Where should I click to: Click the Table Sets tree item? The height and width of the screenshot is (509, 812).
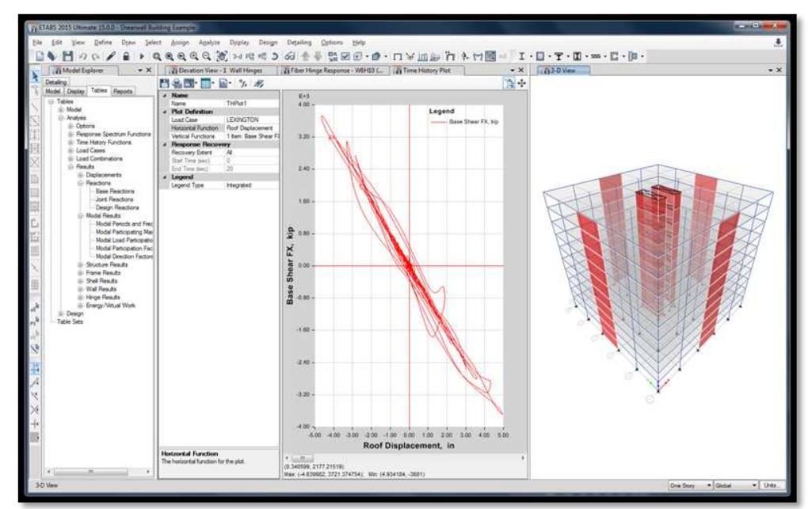70,321
